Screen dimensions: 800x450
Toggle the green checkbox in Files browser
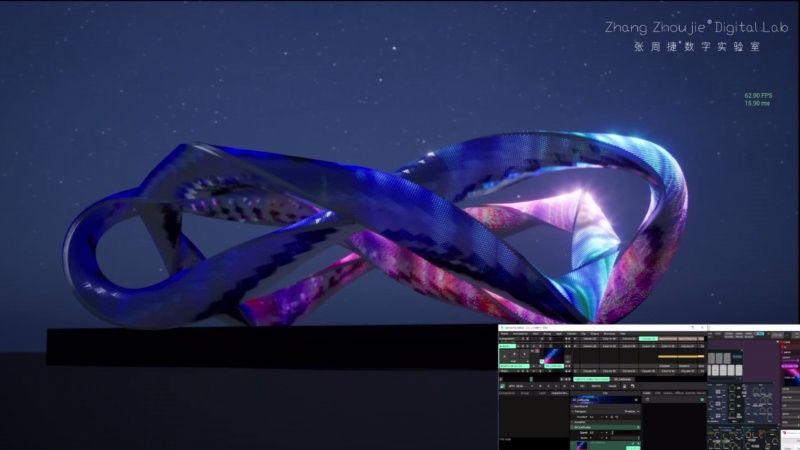pos(702,399)
